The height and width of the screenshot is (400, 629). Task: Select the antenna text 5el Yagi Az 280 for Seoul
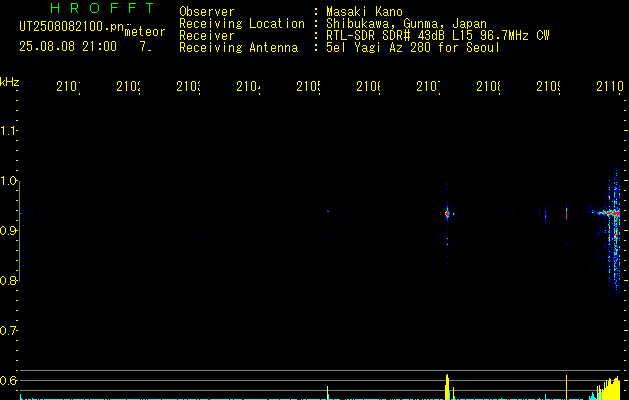coord(413,48)
